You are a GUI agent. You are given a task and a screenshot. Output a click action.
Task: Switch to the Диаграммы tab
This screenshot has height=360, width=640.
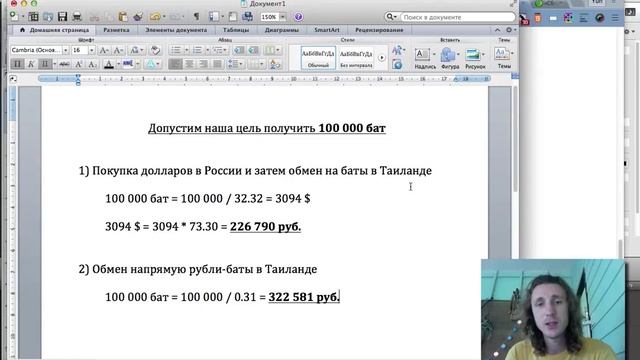click(282, 30)
